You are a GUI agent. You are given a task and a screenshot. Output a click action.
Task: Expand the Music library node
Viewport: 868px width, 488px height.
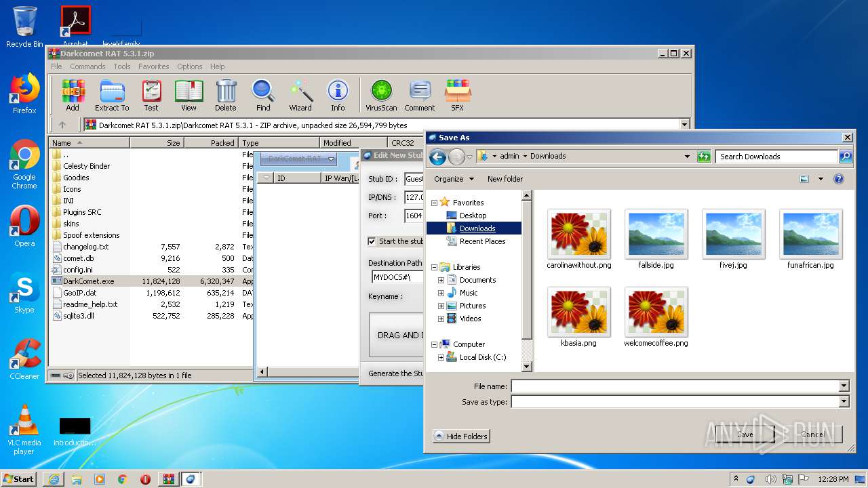(441, 293)
